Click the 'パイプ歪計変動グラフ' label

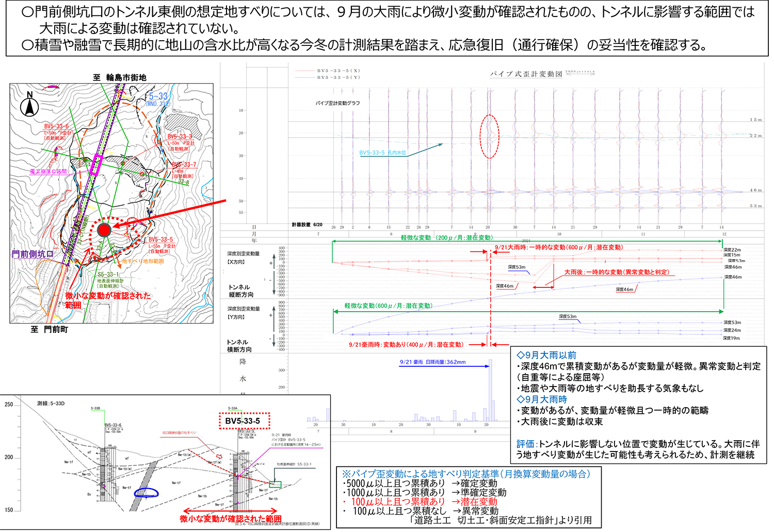pos(338,103)
